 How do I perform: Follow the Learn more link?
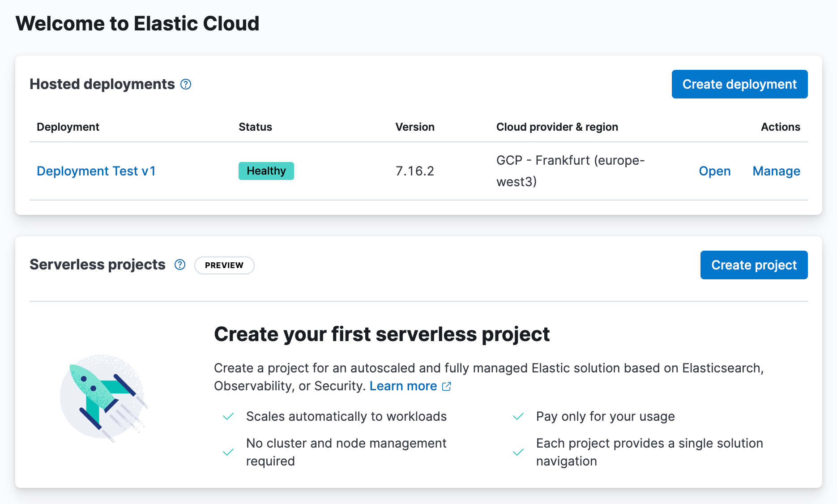pos(403,386)
